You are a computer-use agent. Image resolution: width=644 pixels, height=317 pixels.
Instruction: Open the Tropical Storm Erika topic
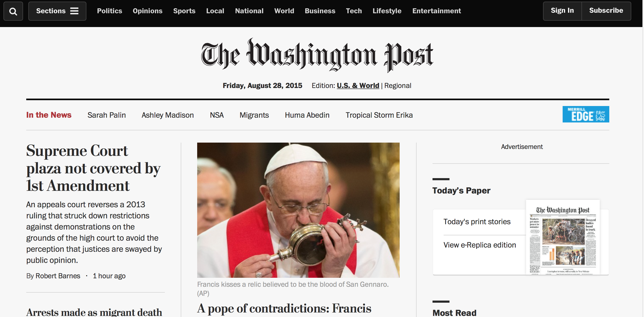coord(379,115)
